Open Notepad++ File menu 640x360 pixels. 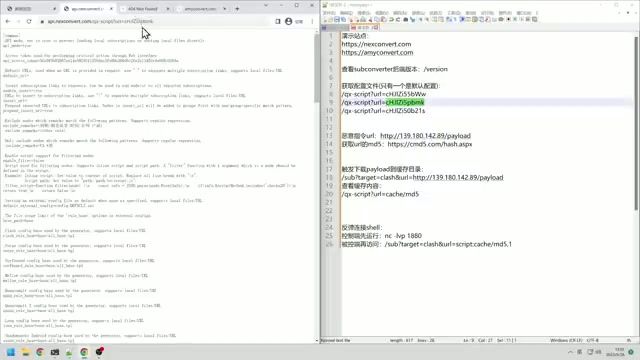pos(329,13)
